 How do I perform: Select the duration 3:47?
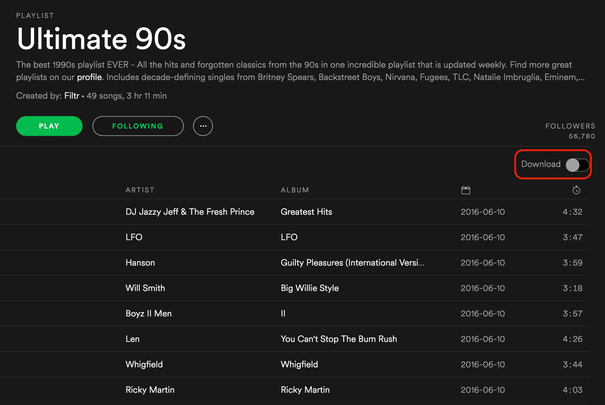pyautogui.click(x=572, y=237)
